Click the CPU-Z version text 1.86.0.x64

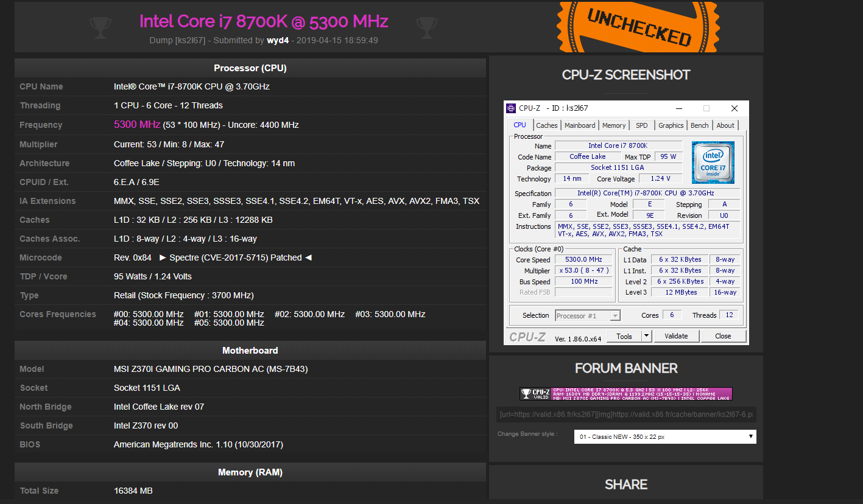(x=578, y=338)
